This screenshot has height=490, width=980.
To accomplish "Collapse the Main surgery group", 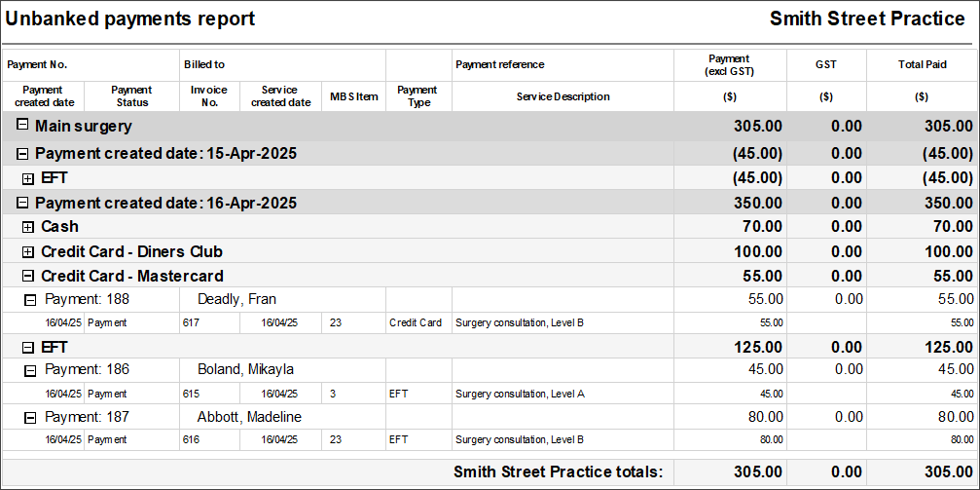I will pyautogui.click(x=22, y=125).
